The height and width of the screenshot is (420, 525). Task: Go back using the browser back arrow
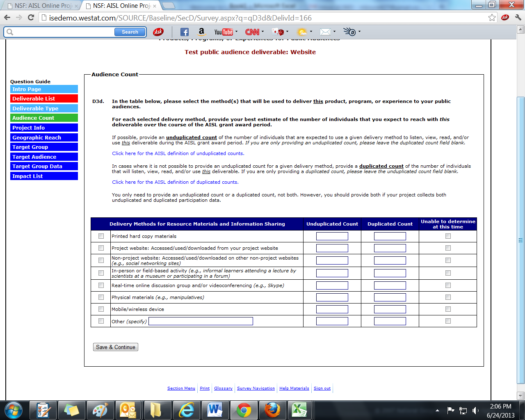[x=7, y=18]
